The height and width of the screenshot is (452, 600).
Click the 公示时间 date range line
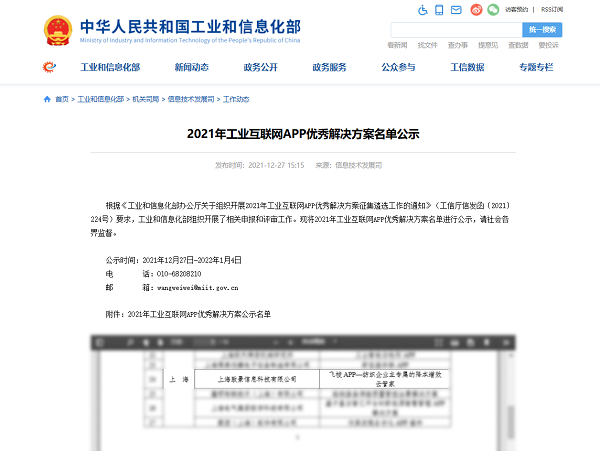[174, 260]
